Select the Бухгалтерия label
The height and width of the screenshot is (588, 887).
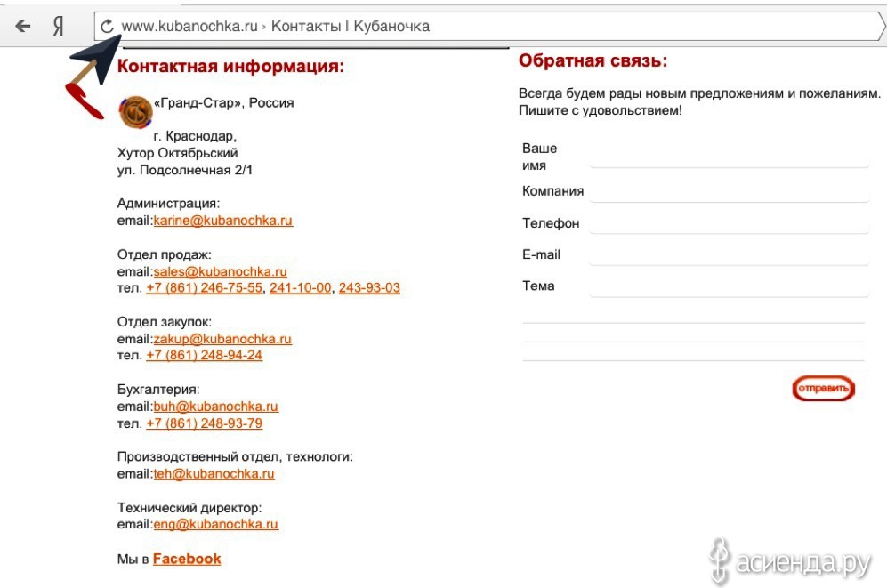click(158, 390)
